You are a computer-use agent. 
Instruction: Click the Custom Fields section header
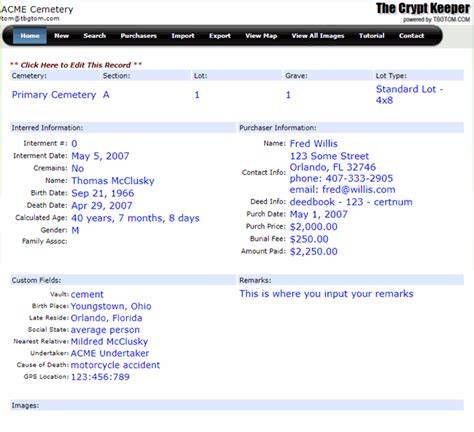pos(123,280)
